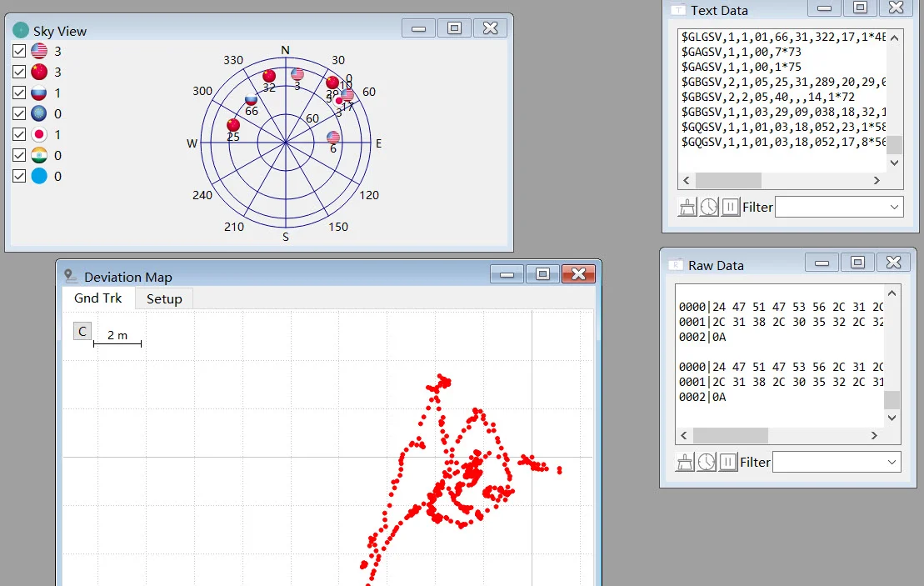Click the Sky View window icon
924x586 pixels.
tap(21, 30)
